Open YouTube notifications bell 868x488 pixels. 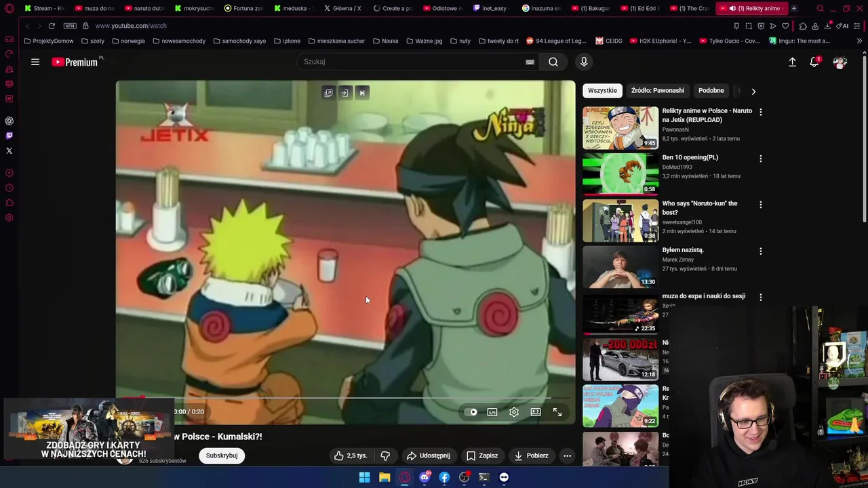[x=814, y=62]
